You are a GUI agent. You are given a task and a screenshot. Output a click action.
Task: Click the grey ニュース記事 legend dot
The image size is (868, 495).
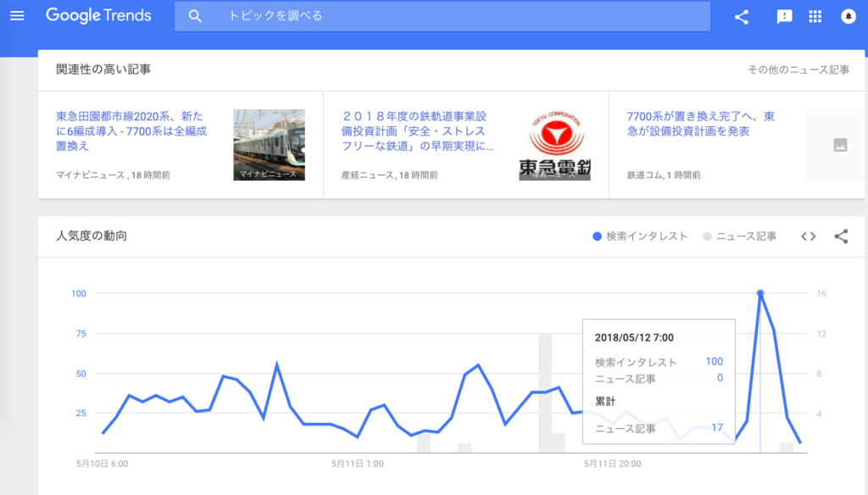[707, 236]
